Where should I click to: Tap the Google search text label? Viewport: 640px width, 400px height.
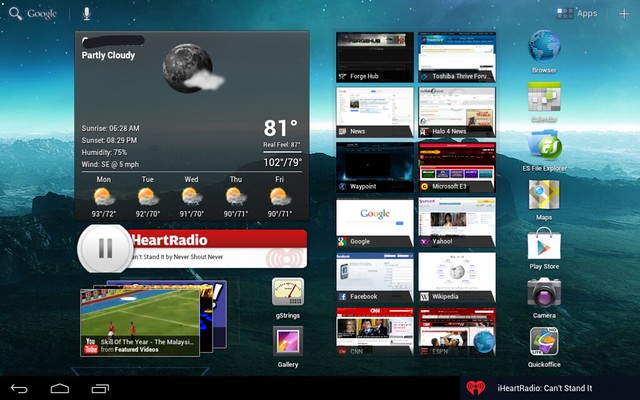click(42, 13)
